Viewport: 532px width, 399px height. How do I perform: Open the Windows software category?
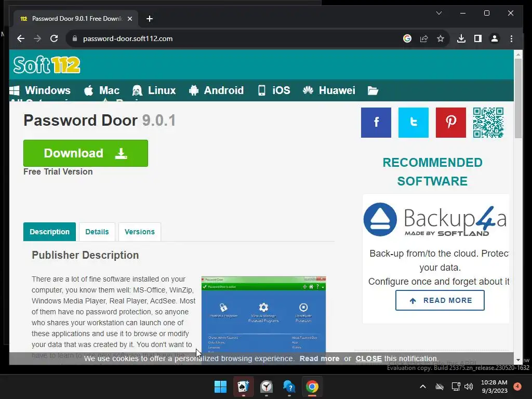[40, 90]
